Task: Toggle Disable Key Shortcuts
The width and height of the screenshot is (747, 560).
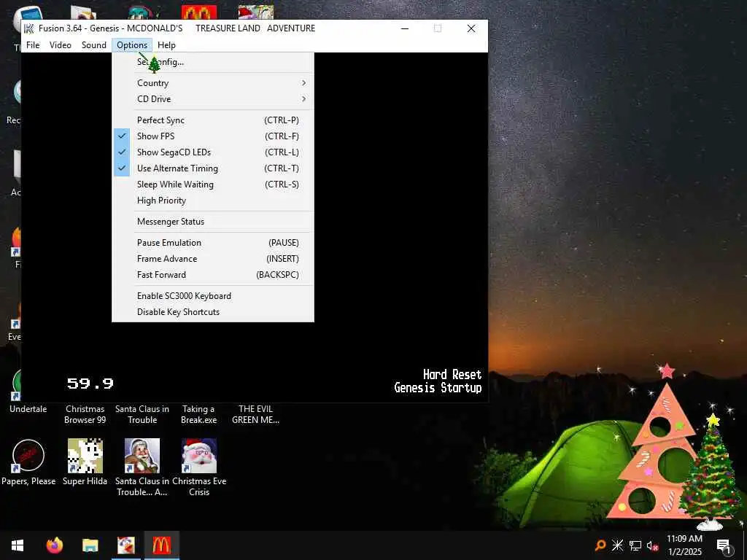Action: [x=213, y=312]
